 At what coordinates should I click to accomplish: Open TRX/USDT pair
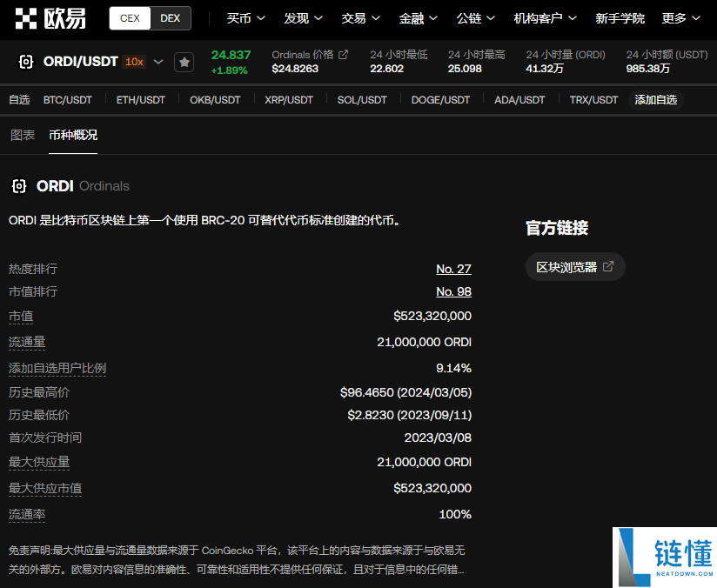593,100
